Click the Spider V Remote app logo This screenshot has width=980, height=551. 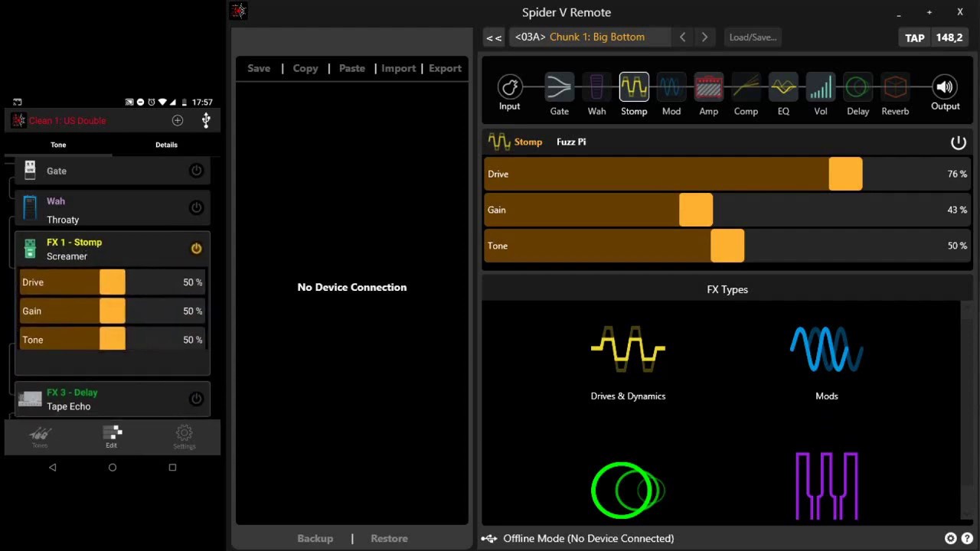click(x=239, y=11)
